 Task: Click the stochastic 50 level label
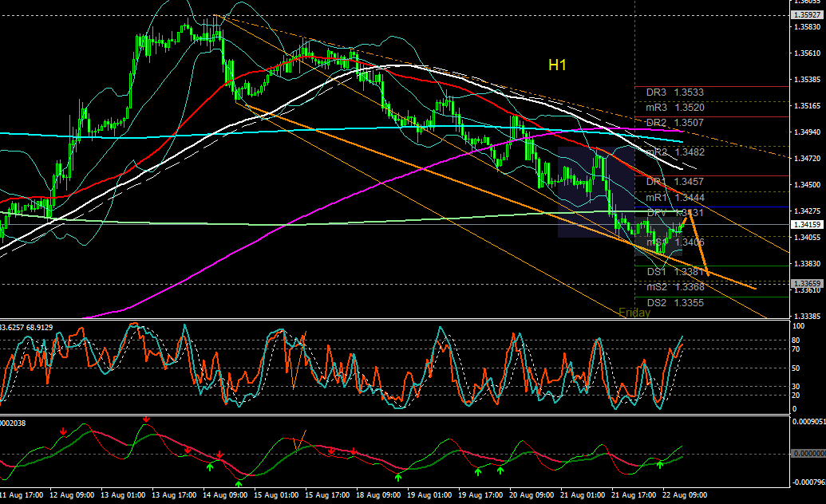coord(796,368)
